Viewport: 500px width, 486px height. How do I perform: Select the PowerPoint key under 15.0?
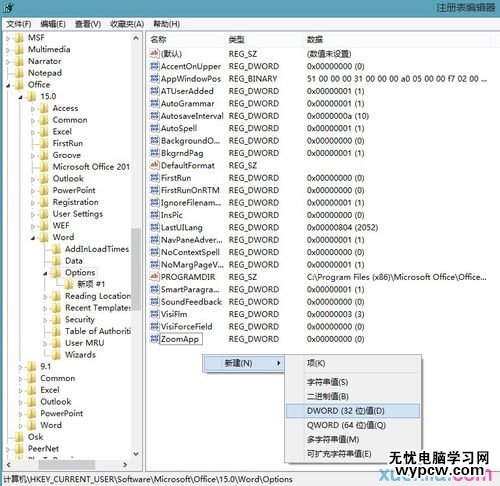[x=74, y=190]
